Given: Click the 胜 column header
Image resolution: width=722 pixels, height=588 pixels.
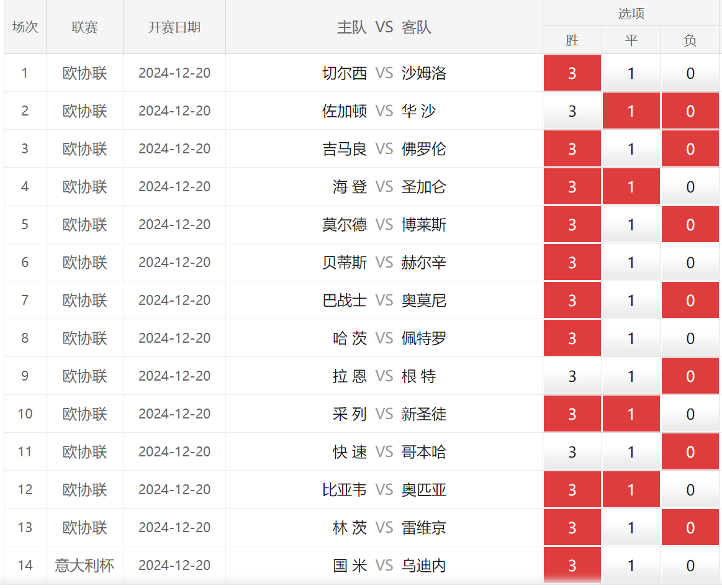Looking at the screenshot, I should 572,40.
